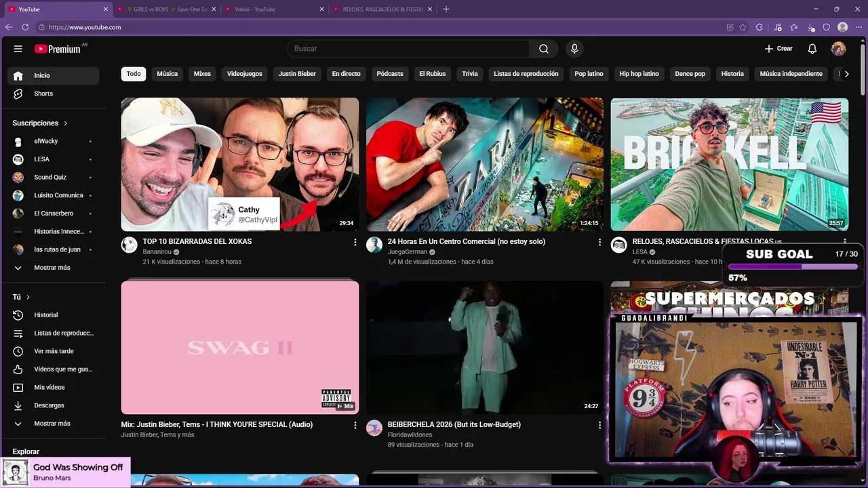Open the Zara centro comercial thumbnail
The height and width of the screenshot is (488, 868).
coord(485,164)
